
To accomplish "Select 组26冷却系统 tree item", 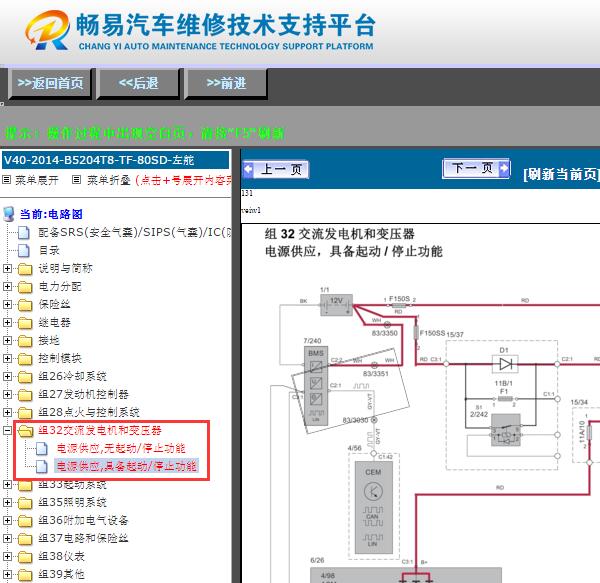I will coord(72,376).
